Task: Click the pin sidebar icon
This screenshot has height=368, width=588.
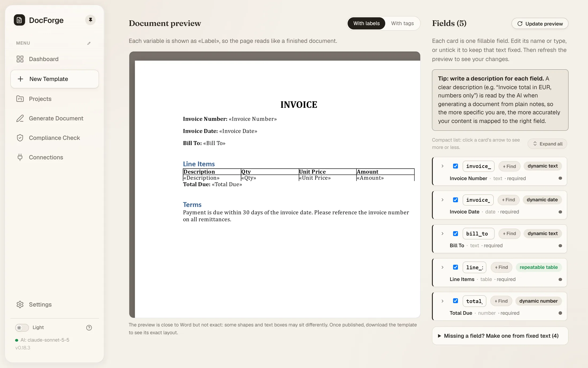Action: click(90, 20)
